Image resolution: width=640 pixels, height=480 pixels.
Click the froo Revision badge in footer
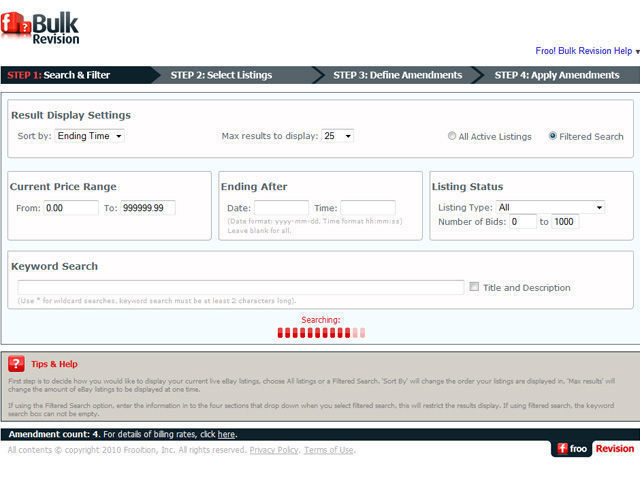[x=594, y=449]
